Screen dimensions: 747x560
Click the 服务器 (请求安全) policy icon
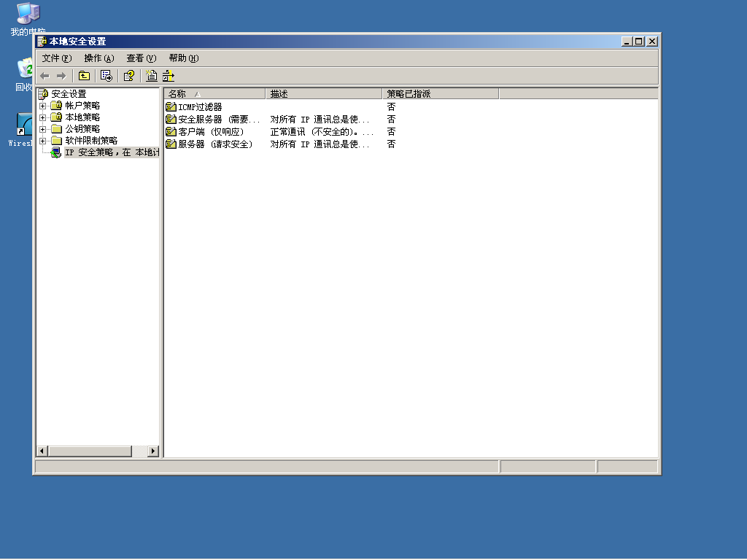click(x=171, y=144)
